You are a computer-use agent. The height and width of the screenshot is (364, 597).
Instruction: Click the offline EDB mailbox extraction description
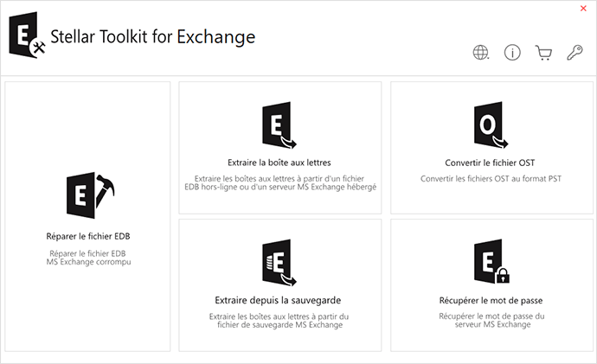coord(279,182)
